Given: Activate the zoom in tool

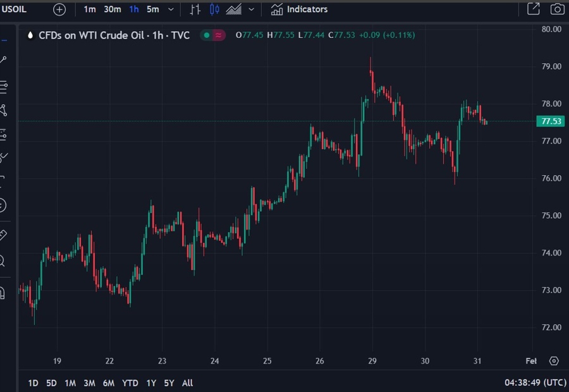Looking at the screenshot, I should coord(3,260).
